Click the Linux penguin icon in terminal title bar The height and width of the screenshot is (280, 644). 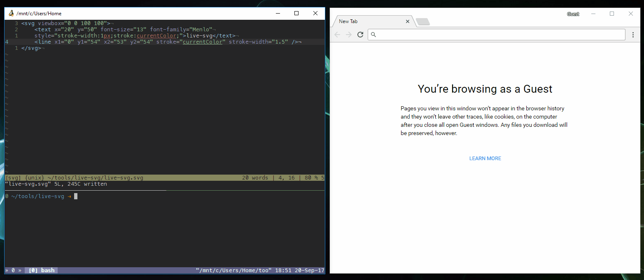[11, 14]
